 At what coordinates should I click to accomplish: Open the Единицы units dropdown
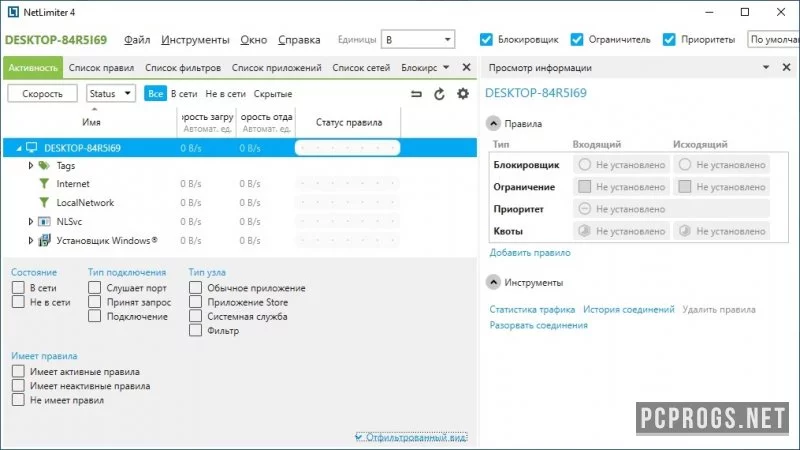click(x=418, y=39)
